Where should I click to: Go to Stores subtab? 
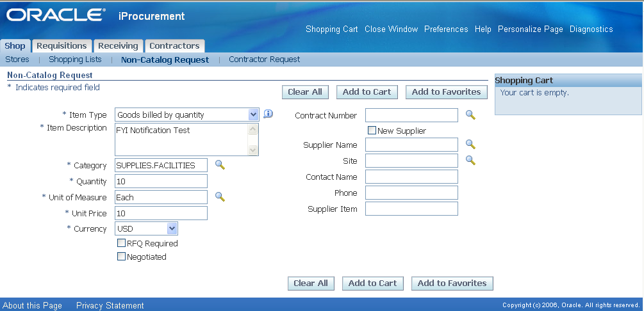[17, 59]
